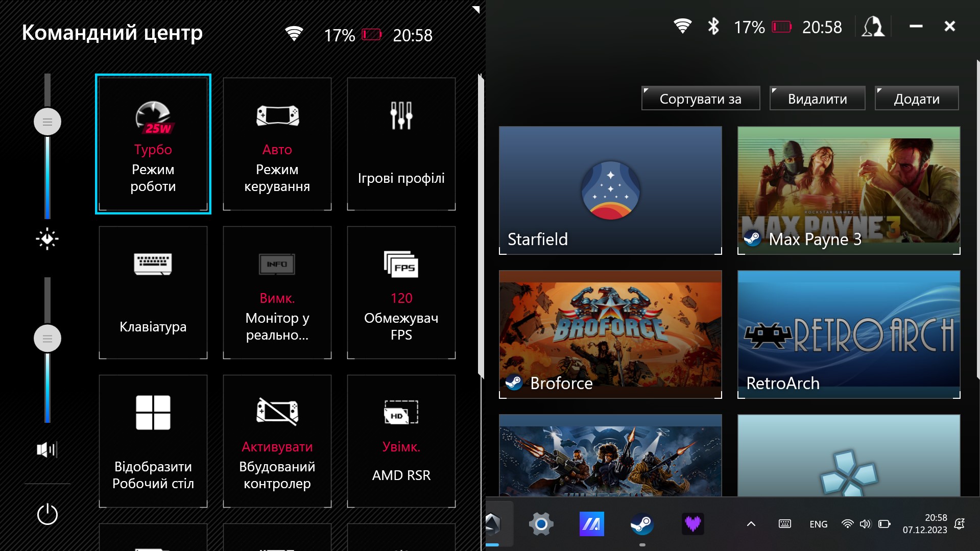Screen dimensions: 980x551
Task: Open the Клавіатура keyboard tile
Action: (x=153, y=293)
